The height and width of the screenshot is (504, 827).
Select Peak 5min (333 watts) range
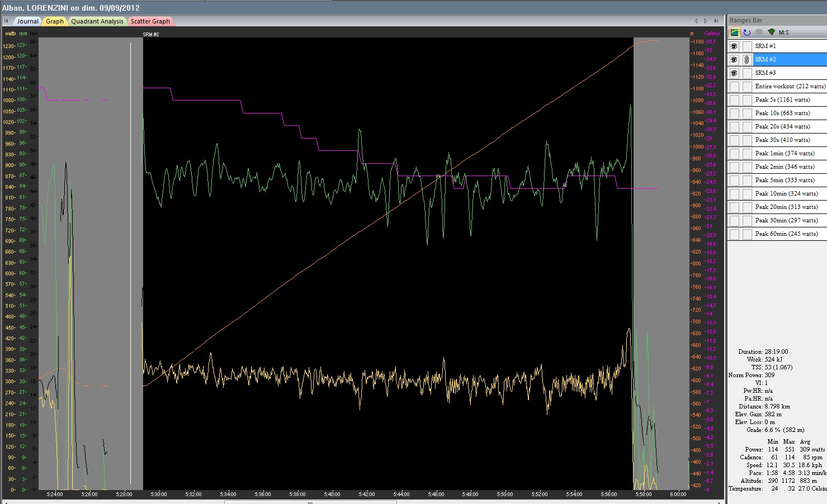(790, 180)
